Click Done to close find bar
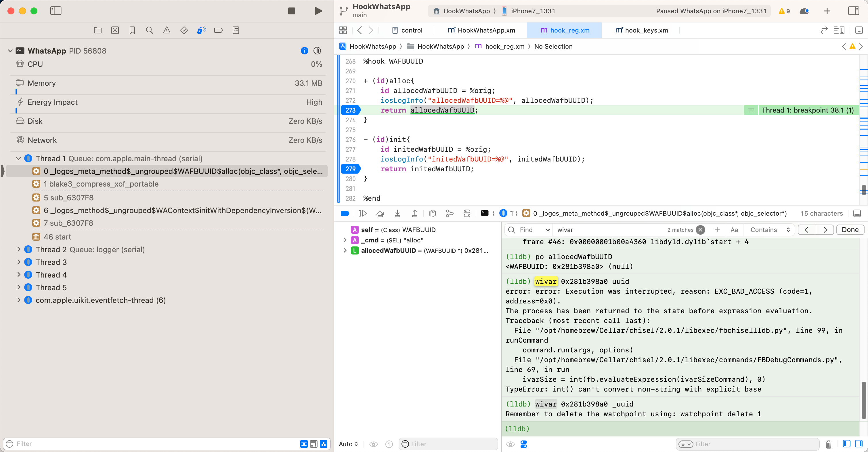This screenshot has height=452, width=868. click(850, 230)
